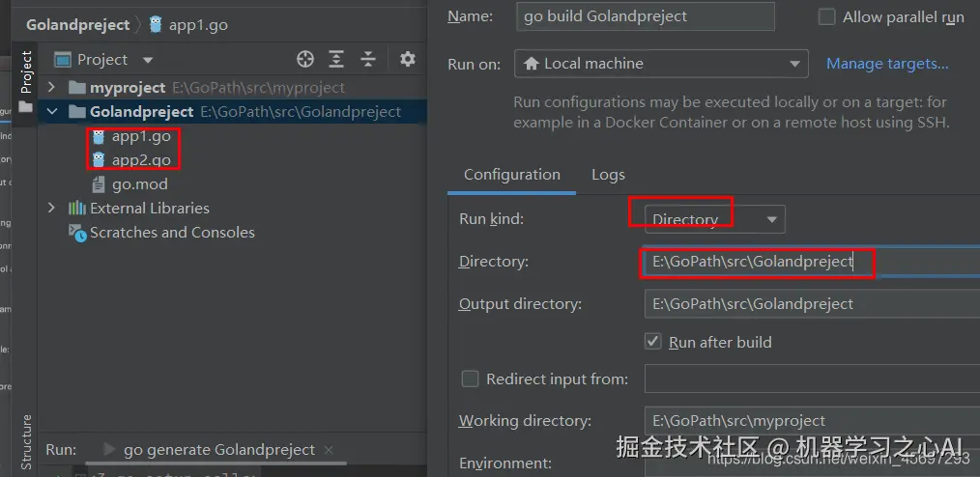Screen dimensions: 980x477
Task: Open Project panel settings gear
Action: click(408, 60)
